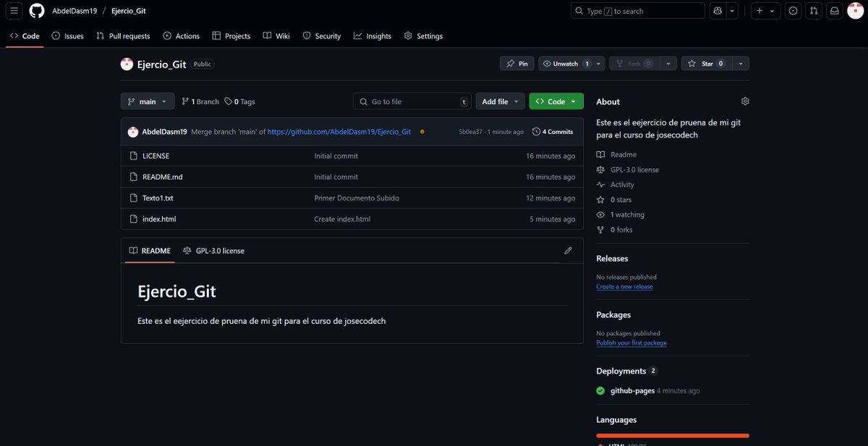
Task: Open the README.md file
Action: click(x=163, y=177)
